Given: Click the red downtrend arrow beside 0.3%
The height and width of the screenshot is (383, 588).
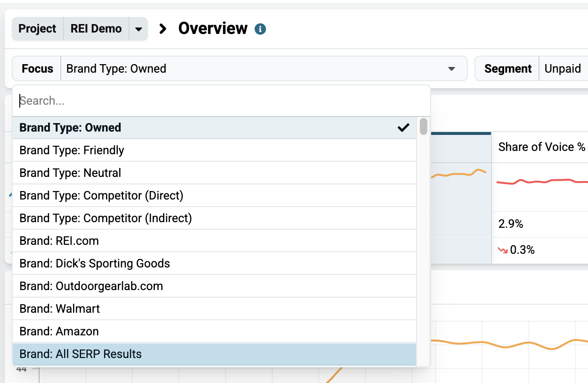Looking at the screenshot, I should [x=503, y=250].
